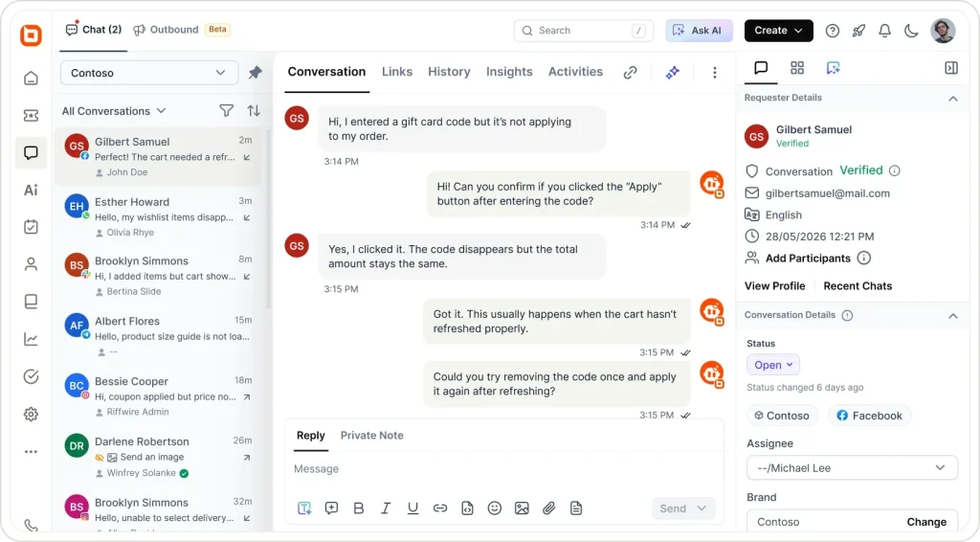
Task: Open Esther Howard's conversation
Action: pos(160,216)
